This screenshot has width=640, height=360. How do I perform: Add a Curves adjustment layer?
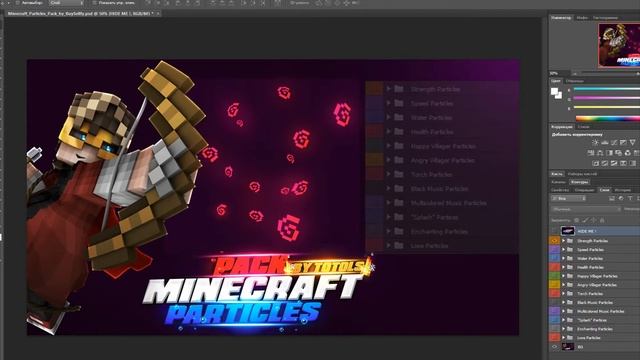coord(614,142)
